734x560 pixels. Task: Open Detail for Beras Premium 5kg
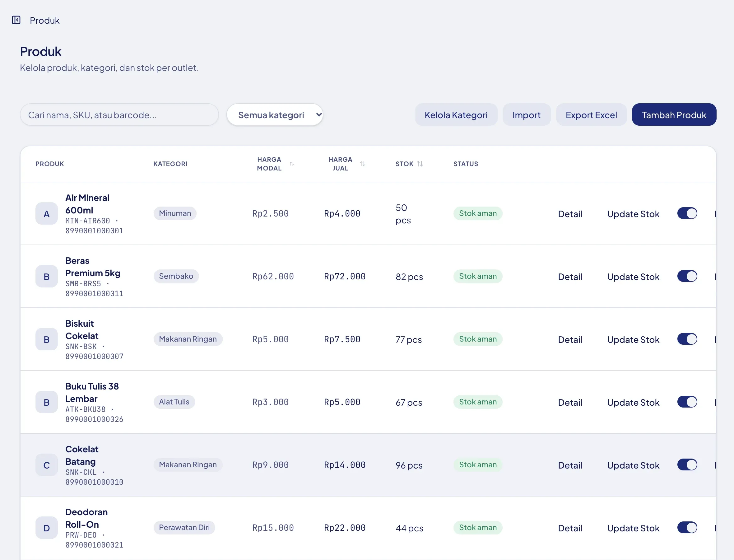point(570,277)
